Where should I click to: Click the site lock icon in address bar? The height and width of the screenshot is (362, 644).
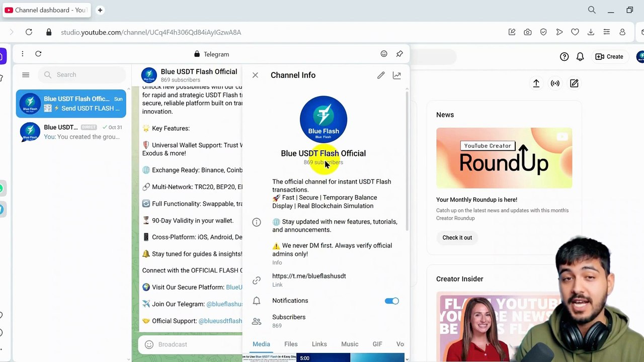pyautogui.click(x=49, y=32)
